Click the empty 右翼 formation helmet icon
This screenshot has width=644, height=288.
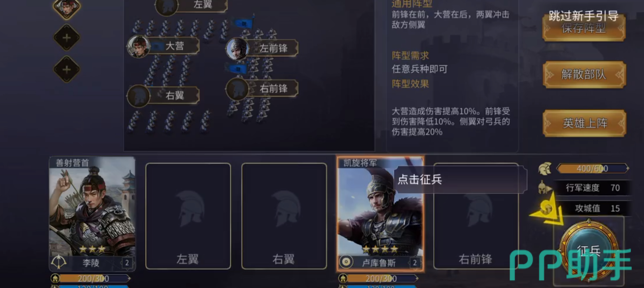point(138,96)
